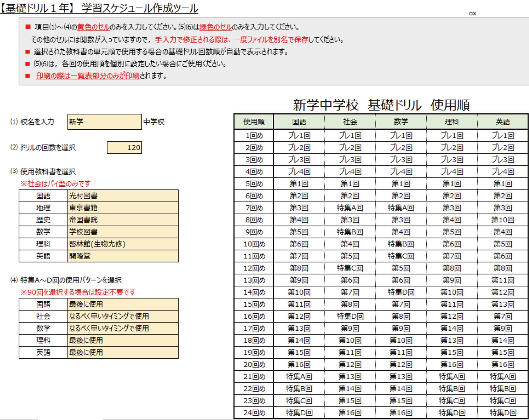529x420 pixels.
Task: Open the 国語 textbook cell 光村図書
Action: point(123,196)
